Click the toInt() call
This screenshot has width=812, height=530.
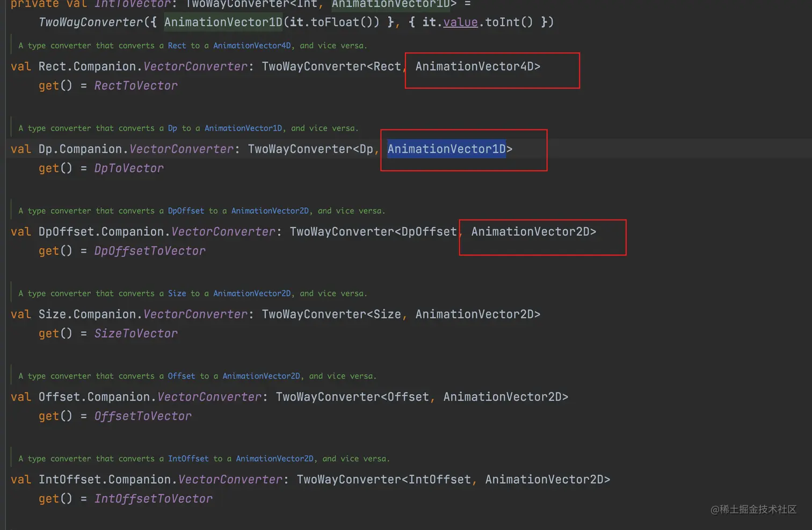[509, 23]
